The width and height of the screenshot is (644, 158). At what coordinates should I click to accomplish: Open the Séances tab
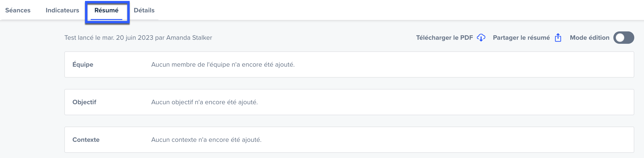tap(18, 10)
